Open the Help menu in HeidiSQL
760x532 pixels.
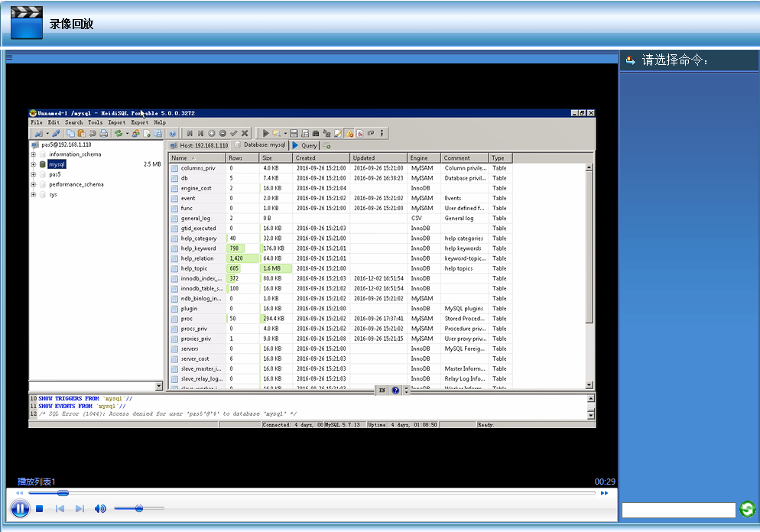tap(160, 122)
